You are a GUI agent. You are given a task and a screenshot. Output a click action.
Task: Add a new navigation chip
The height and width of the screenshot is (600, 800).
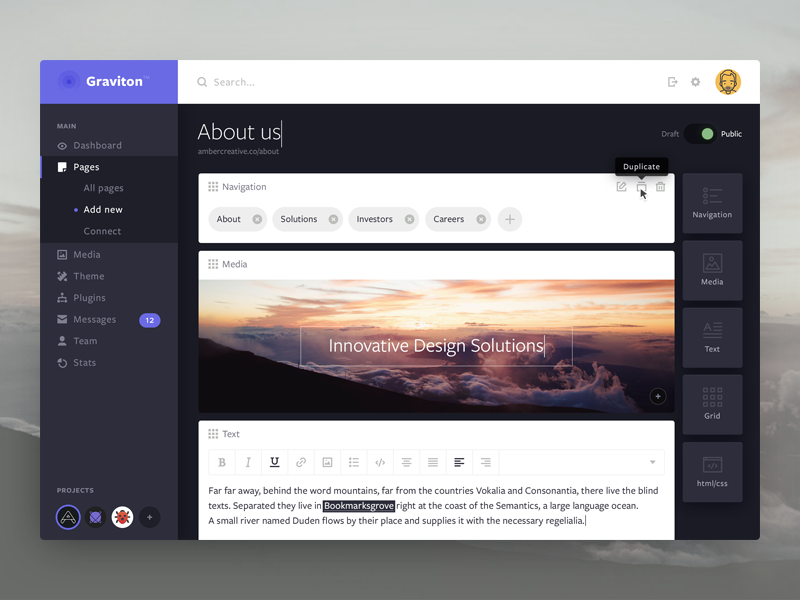(x=510, y=219)
